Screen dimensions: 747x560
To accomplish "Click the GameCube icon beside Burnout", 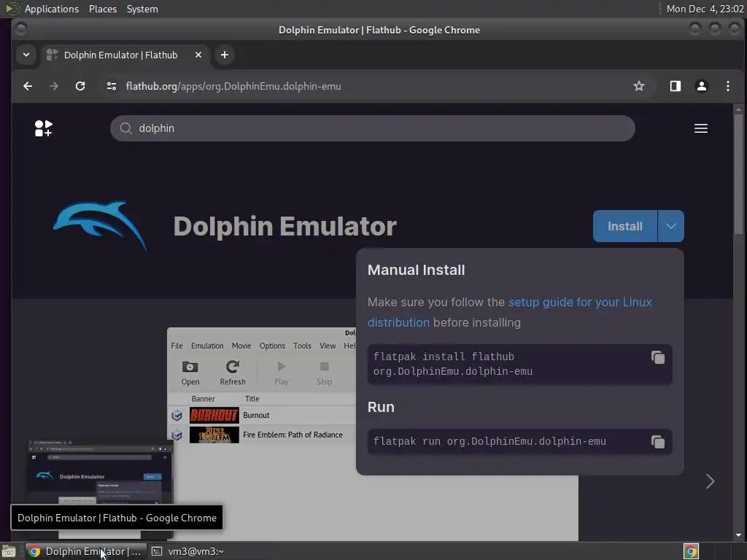I will point(177,415).
